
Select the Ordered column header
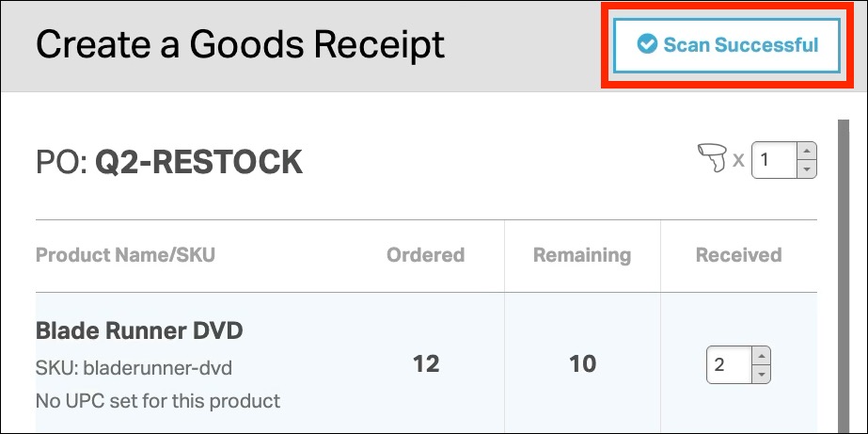tap(425, 255)
